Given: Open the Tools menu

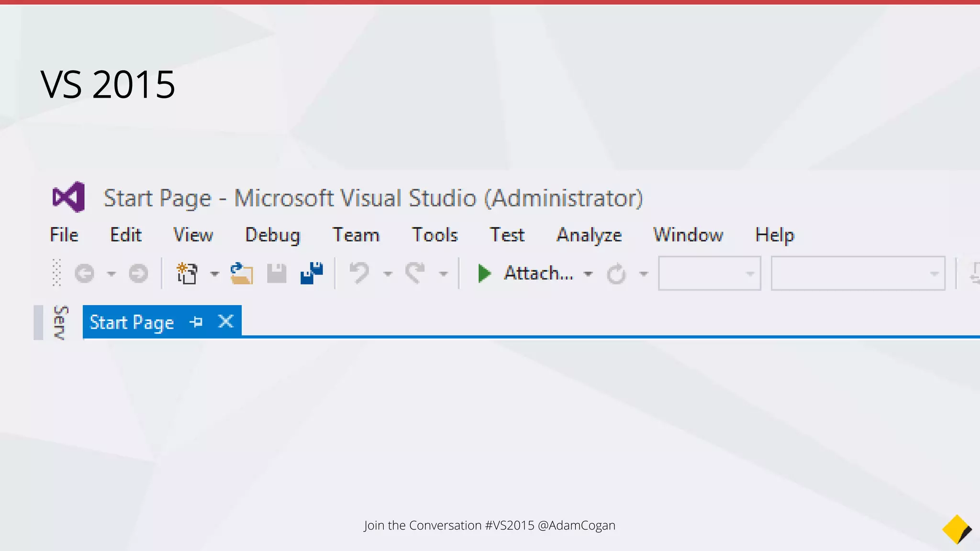Looking at the screenshot, I should click(x=435, y=235).
